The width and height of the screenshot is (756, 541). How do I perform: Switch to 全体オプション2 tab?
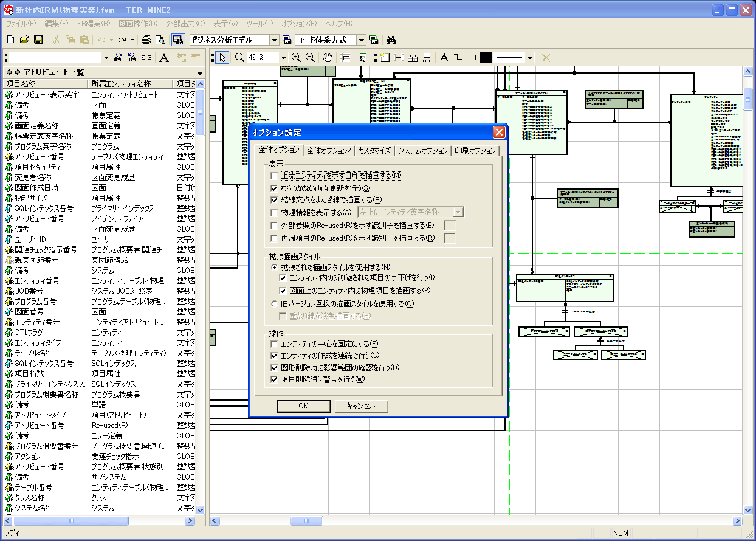pos(329,150)
